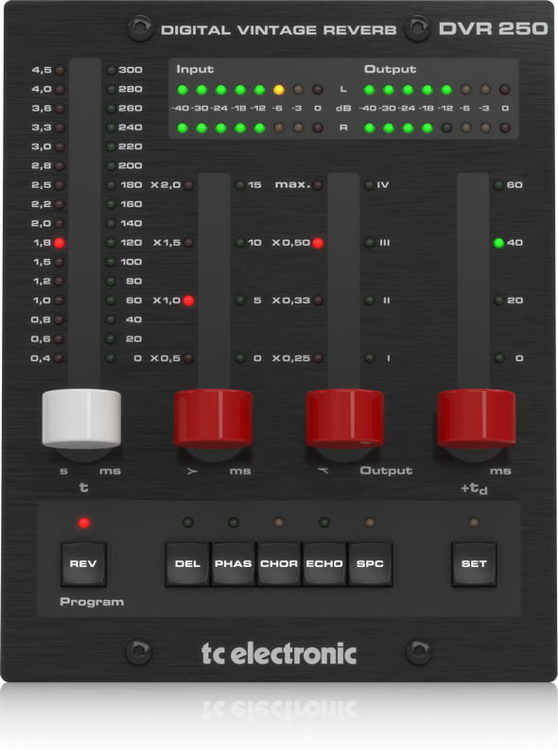Click the red LED above REV
This screenshot has height=756, width=558.
84,523
